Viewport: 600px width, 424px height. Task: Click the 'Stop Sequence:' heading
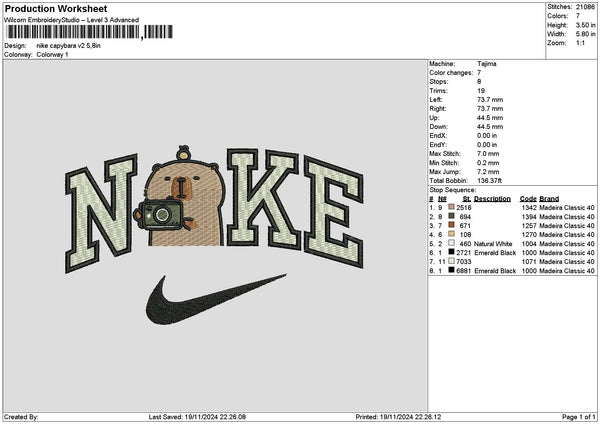(x=453, y=190)
